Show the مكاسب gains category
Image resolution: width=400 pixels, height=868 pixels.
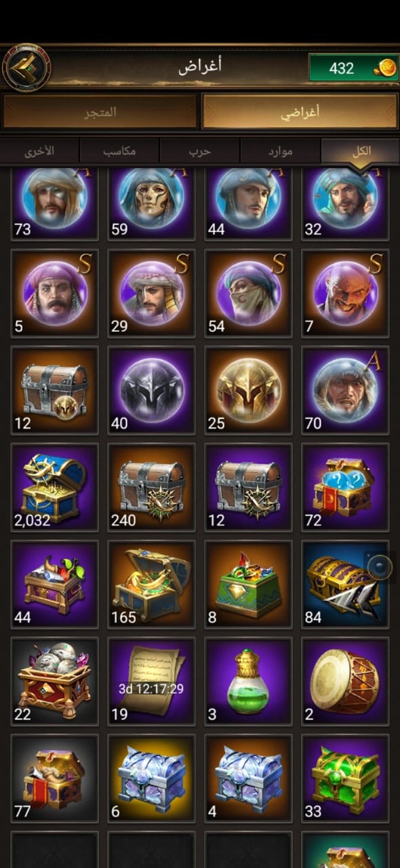pos(119,151)
